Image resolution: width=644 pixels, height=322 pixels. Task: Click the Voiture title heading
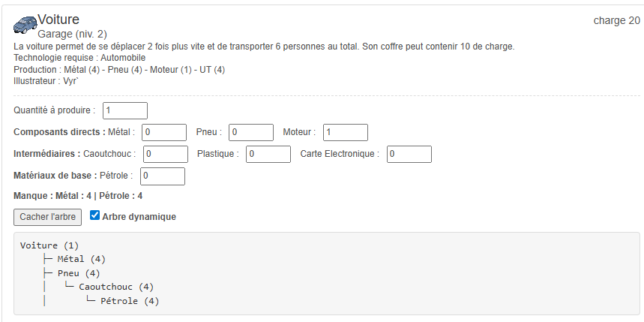click(x=58, y=20)
